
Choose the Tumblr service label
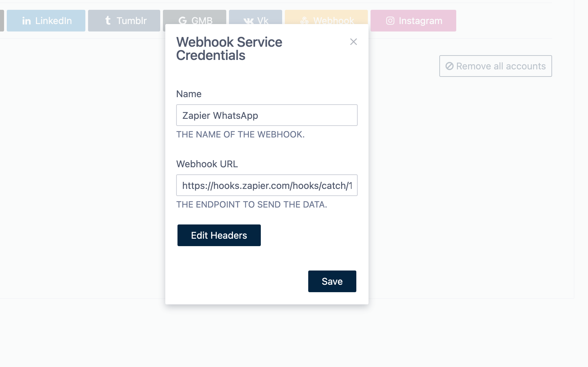coord(132,21)
